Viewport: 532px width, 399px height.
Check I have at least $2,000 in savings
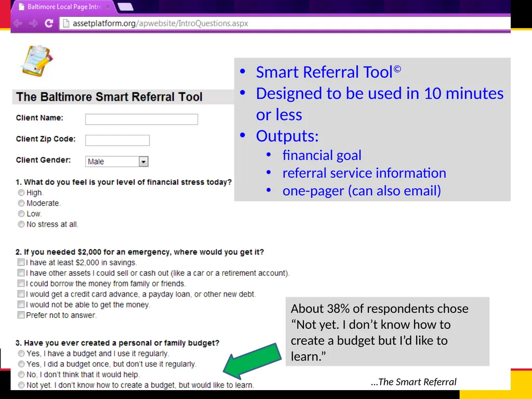click(21, 262)
